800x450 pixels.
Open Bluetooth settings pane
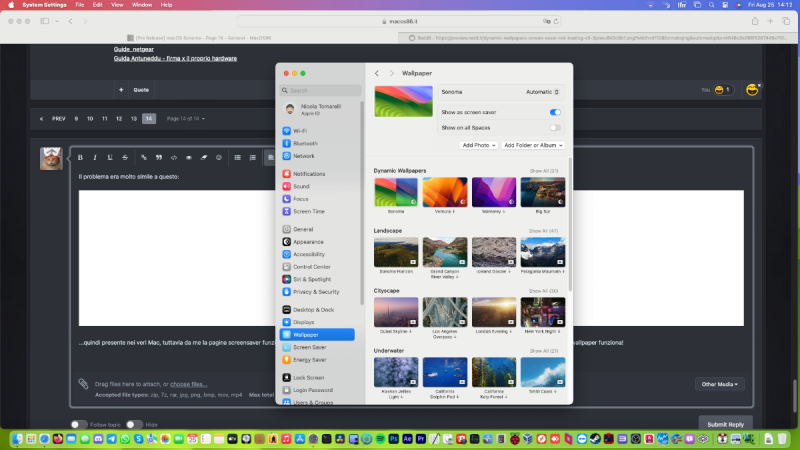tap(304, 144)
